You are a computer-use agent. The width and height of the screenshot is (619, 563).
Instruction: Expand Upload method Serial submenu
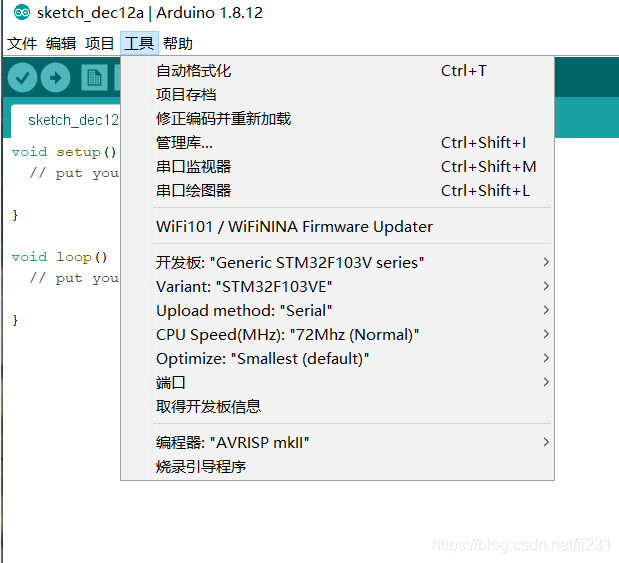click(x=338, y=311)
